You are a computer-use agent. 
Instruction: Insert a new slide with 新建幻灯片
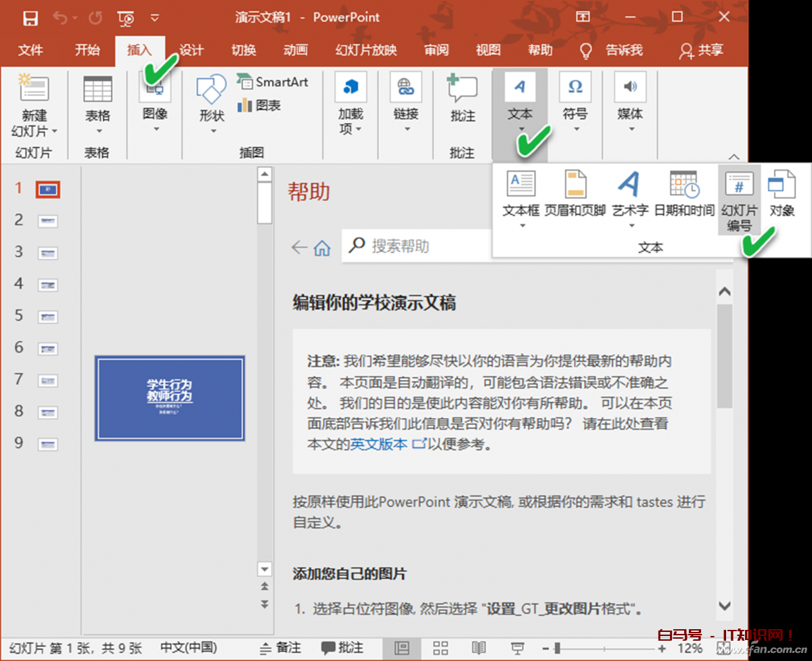pyautogui.click(x=34, y=91)
